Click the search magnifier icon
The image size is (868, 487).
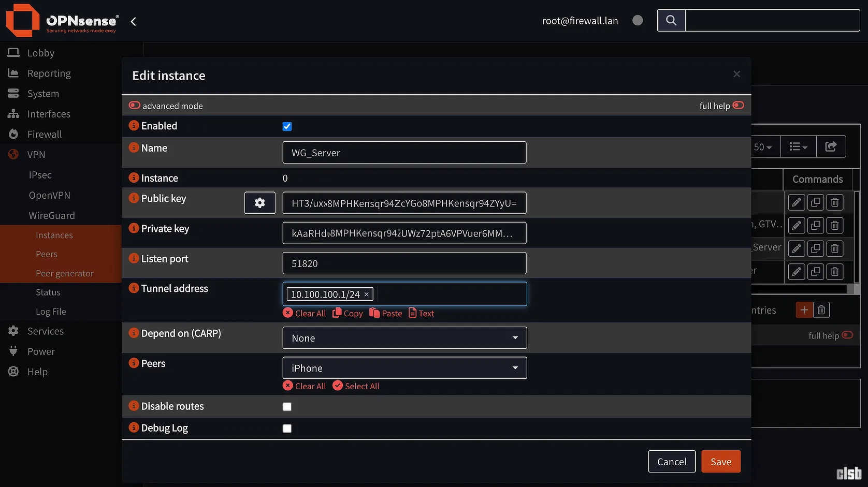point(671,20)
